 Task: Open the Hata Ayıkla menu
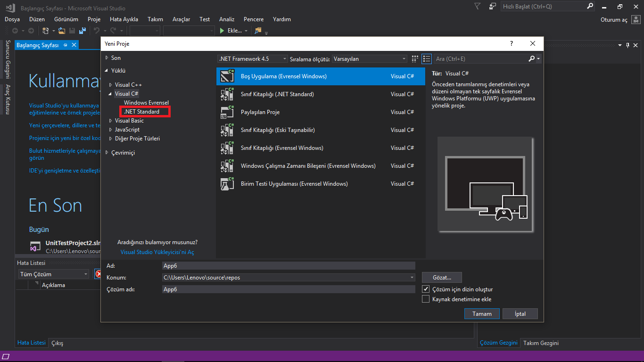pos(124,19)
